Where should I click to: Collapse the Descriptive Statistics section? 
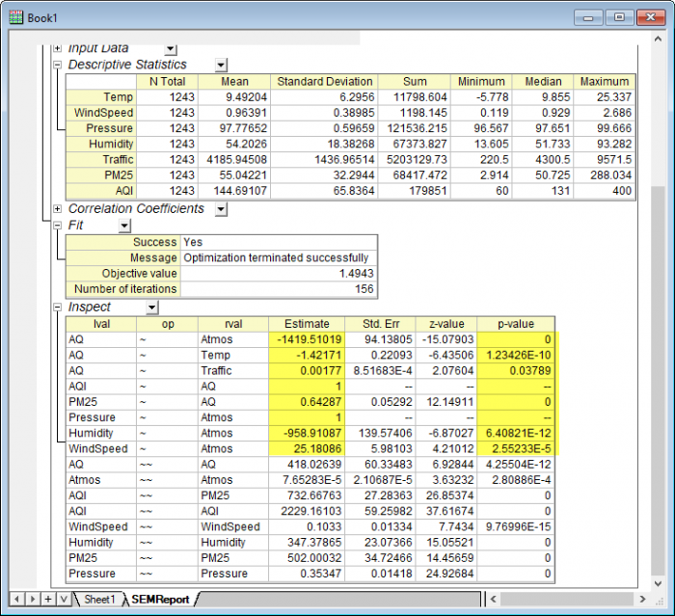tap(58, 65)
